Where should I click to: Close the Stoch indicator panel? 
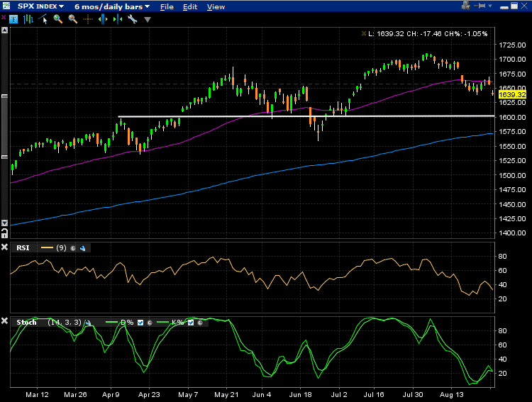click(4, 320)
